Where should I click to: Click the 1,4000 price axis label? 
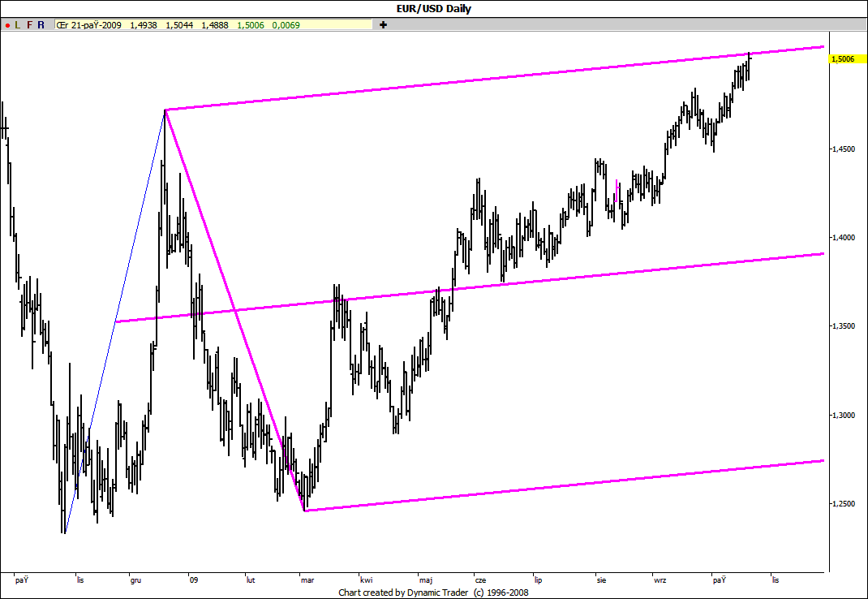coord(844,238)
